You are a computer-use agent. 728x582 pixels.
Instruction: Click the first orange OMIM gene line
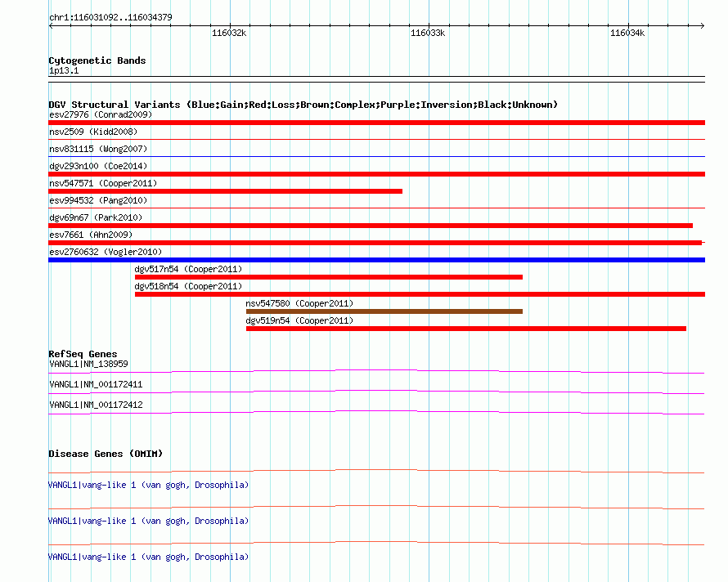[376, 471]
